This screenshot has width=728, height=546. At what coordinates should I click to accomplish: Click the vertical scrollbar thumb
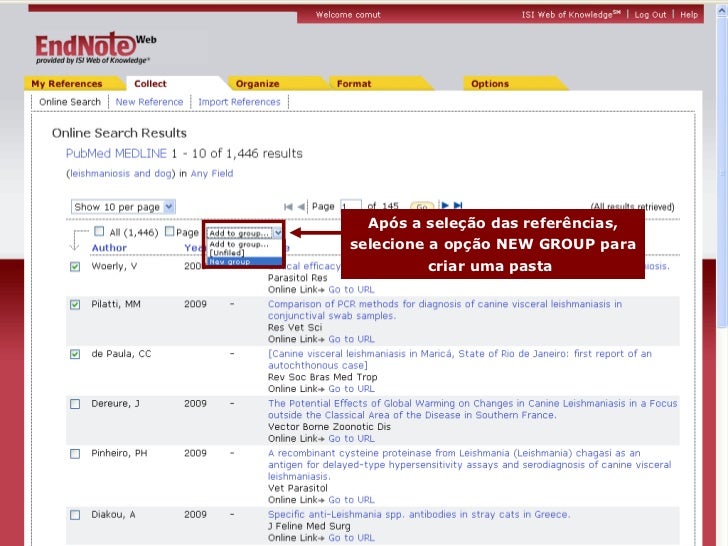pyautogui.click(x=722, y=174)
